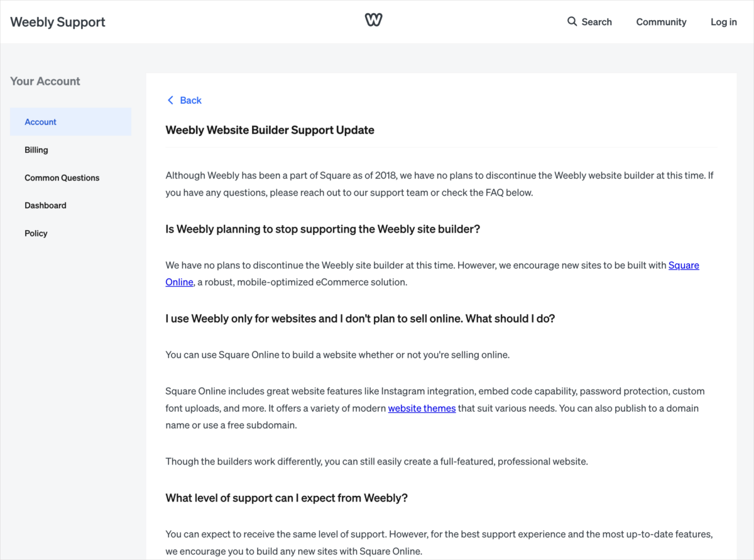
Task: Click paragraph starting 'Although Weebly has been a part'
Action: pyautogui.click(x=440, y=184)
